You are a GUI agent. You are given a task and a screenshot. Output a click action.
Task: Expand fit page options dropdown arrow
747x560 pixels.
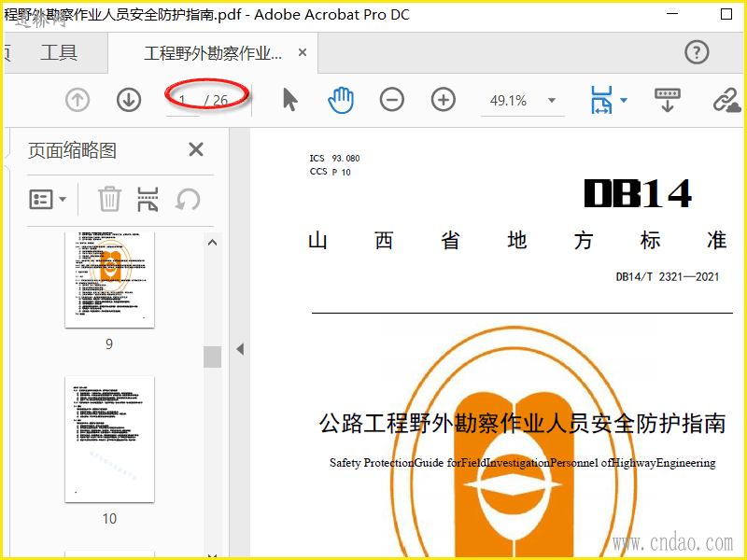(624, 101)
